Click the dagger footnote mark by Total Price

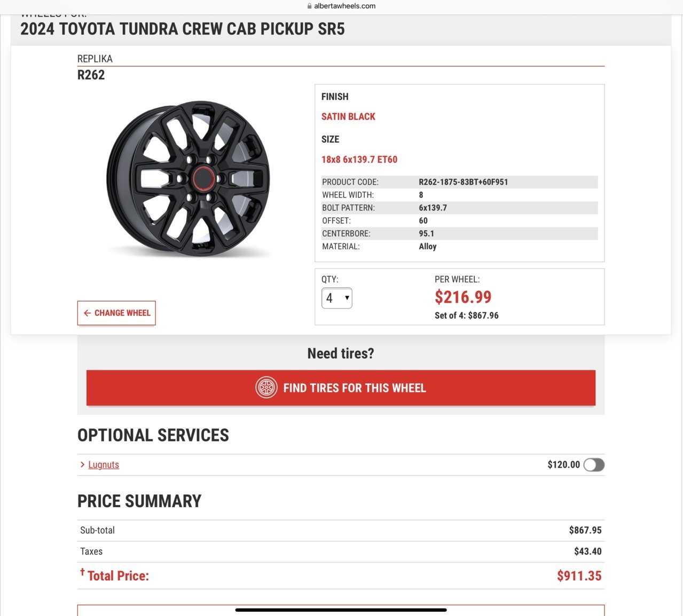[x=82, y=572]
